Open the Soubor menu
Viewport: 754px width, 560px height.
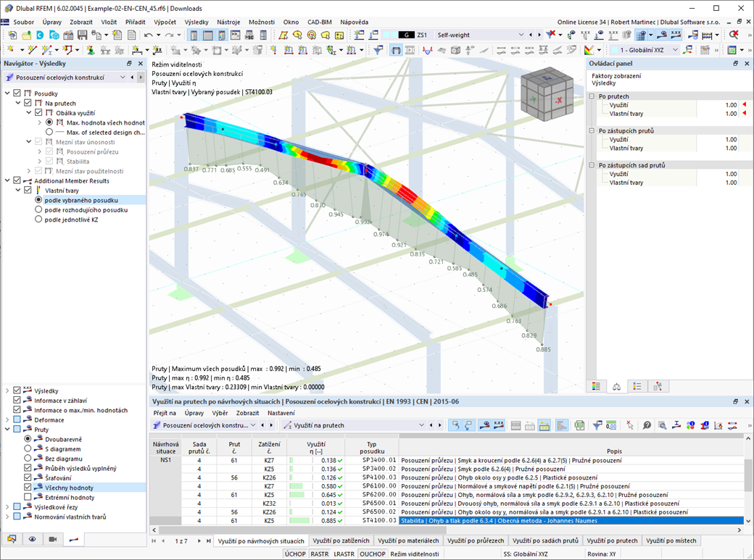click(23, 22)
